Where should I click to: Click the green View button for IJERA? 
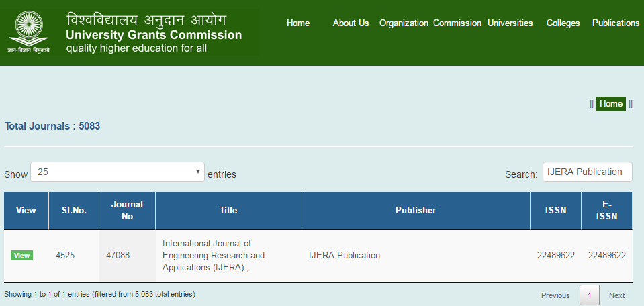point(21,256)
